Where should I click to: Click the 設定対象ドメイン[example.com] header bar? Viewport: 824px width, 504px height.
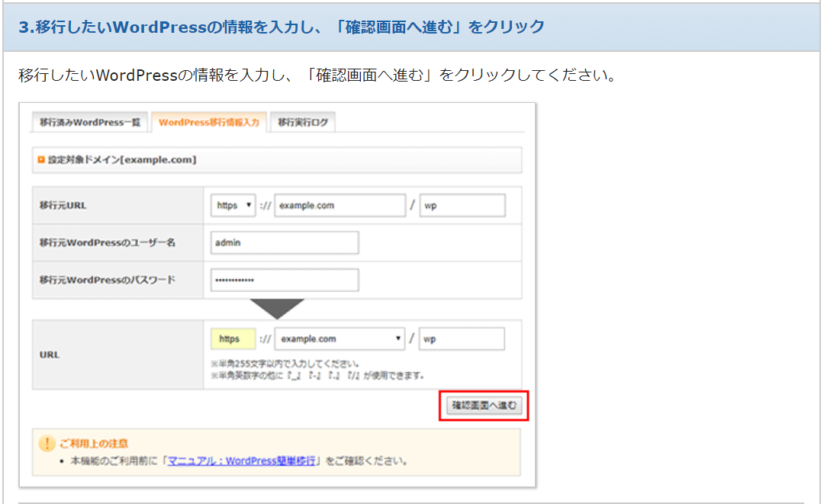coord(277,160)
